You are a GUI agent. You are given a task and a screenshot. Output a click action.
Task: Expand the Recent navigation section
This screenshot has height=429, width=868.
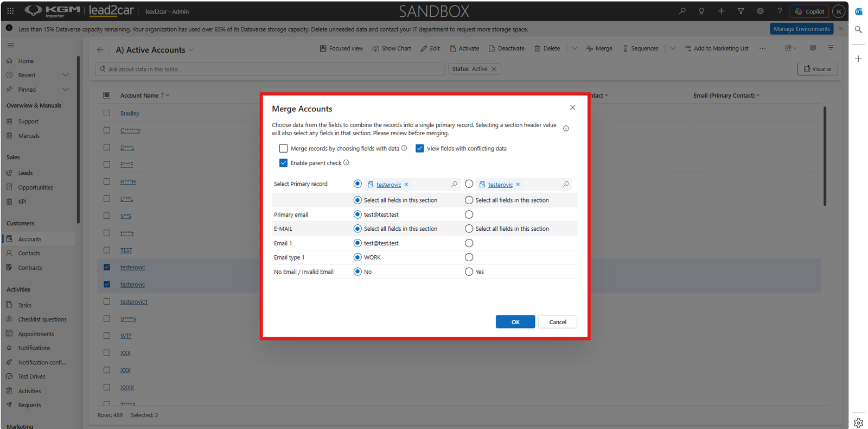[x=66, y=75]
